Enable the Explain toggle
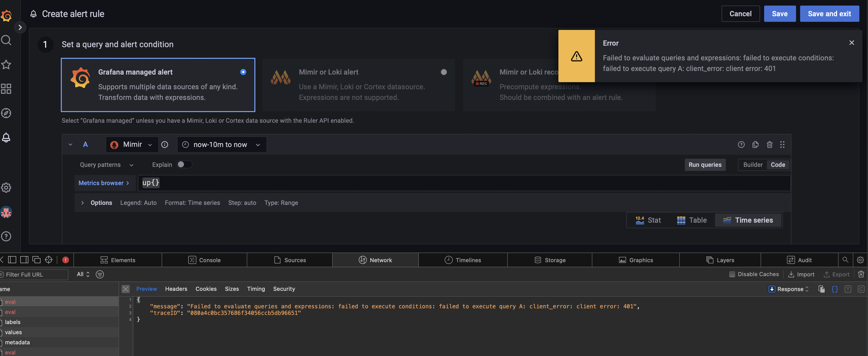 coord(184,164)
